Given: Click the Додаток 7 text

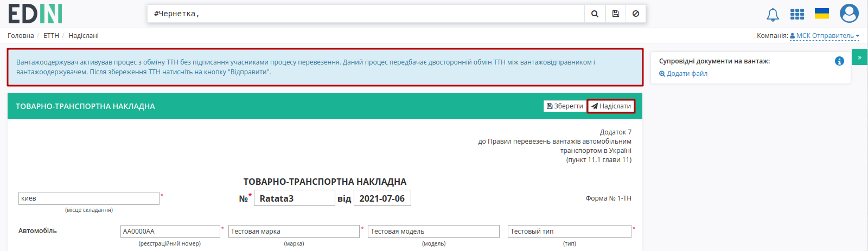Looking at the screenshot, I should tap(616, 132).
